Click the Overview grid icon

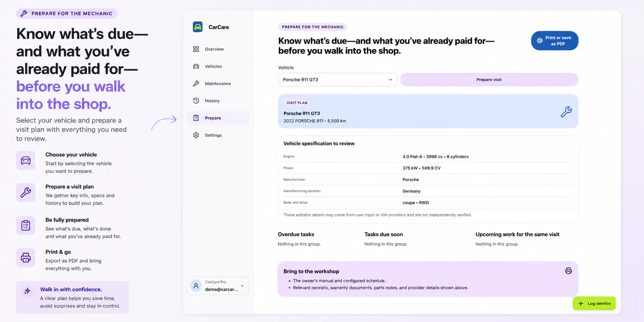[x=196, y=49]
